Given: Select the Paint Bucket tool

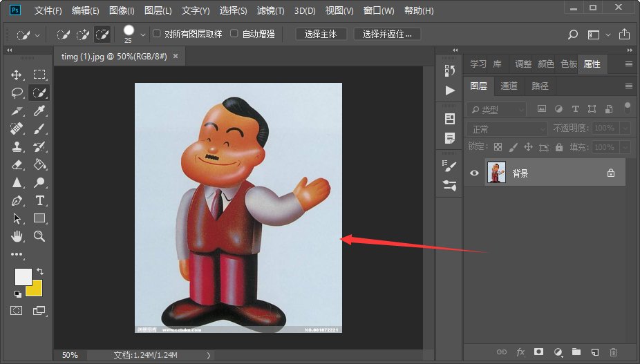Looking at the screenshot, I should 39,164.
